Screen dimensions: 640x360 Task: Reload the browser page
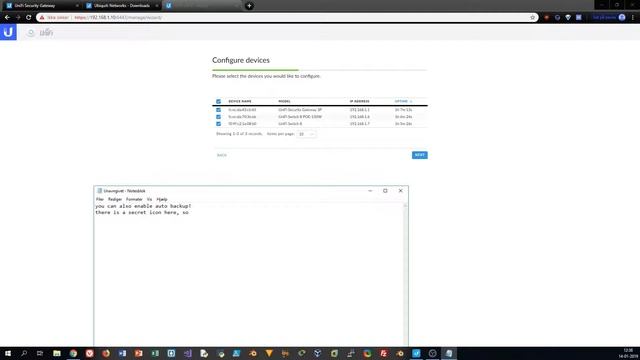29,18
